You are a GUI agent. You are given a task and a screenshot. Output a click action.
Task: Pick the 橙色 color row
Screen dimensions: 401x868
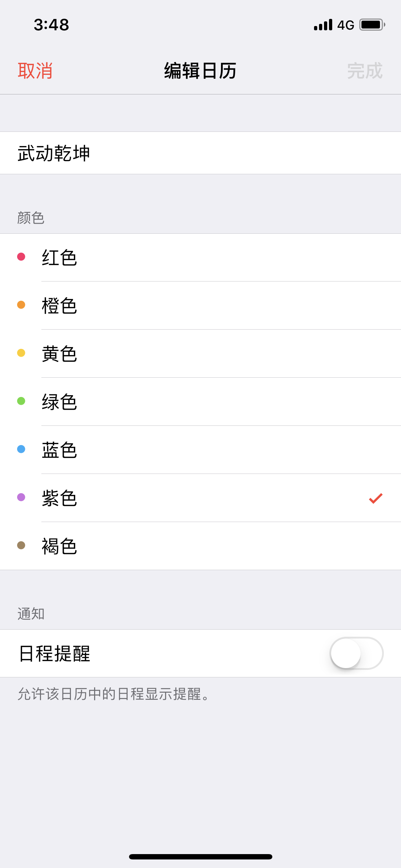coord(60,306)
